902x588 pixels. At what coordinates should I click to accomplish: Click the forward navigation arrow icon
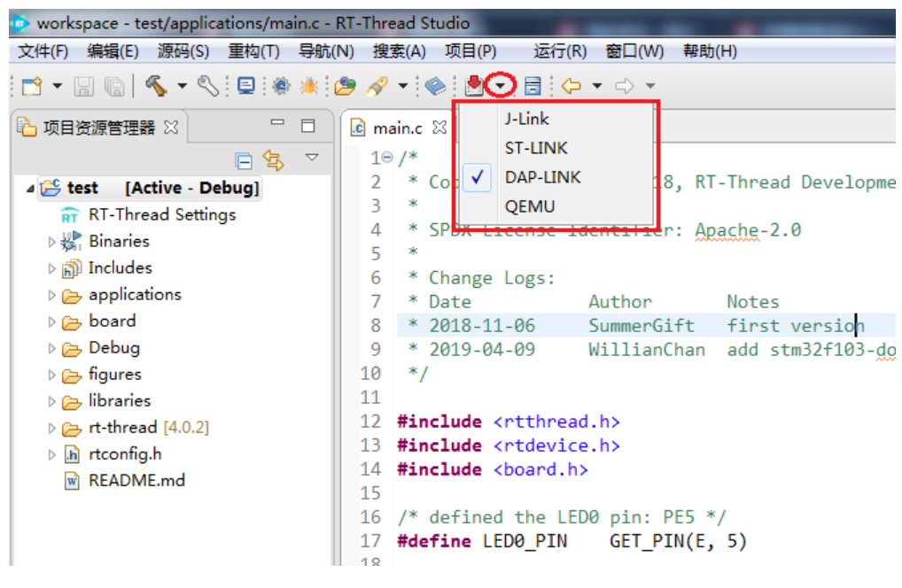(624, 86)
